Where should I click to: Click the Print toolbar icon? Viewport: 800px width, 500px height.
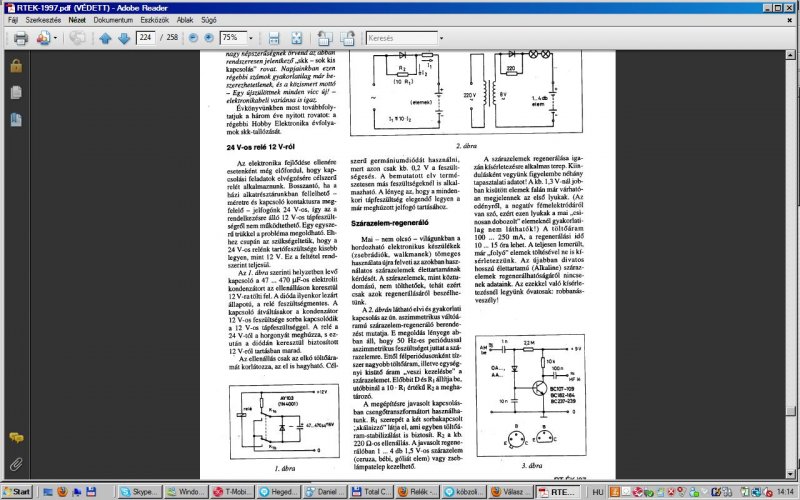tap(21, 38)
